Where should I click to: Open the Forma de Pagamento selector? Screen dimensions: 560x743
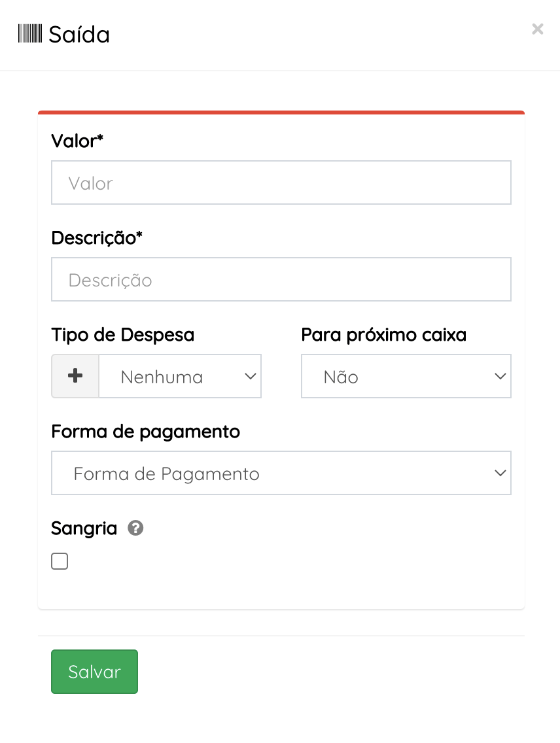(x=281, y=473)
